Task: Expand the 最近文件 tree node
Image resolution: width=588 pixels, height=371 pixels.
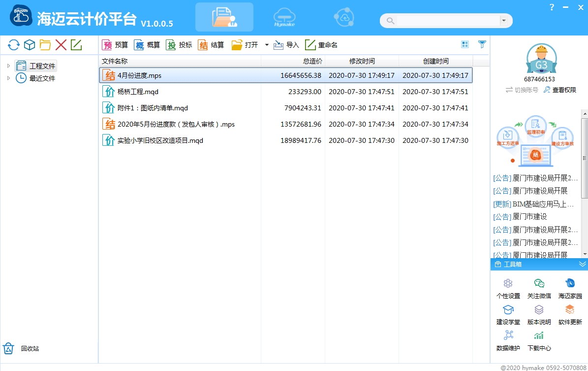Action: (x=8, y=78)
